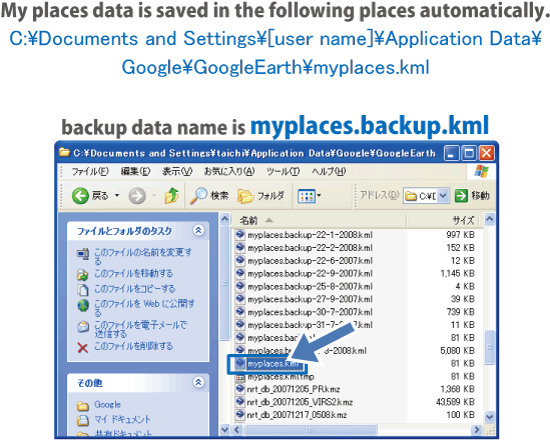The image size is (550, 440).
Task: Click task pane scrollbar up arrow
Action: tap(224, 219)
